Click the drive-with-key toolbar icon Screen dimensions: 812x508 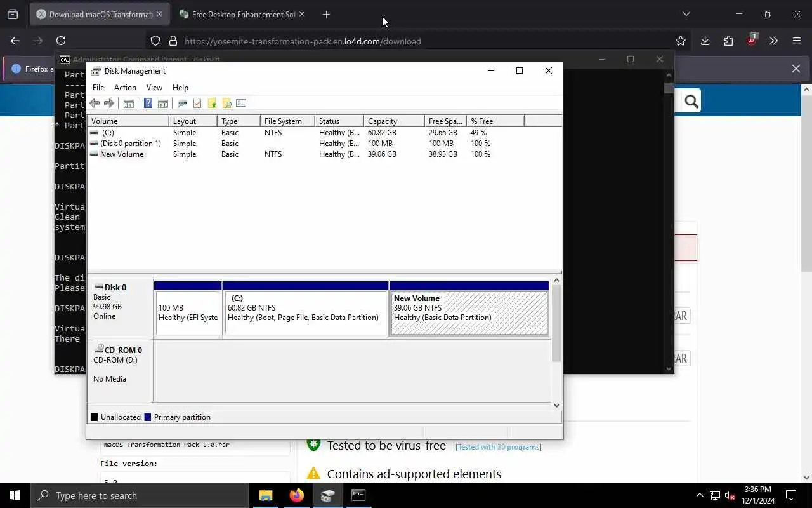tap(182, 104)
